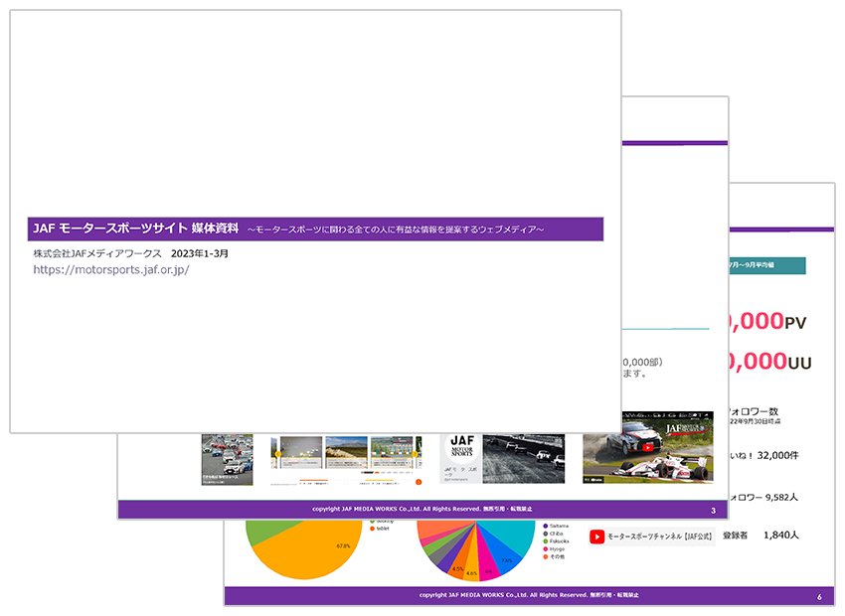Open the motorsports.jaf.or.jp URL link
Image resolution: width=845 pixels, height=616 pixels.
pyautogui.click(x=111, y=270)
